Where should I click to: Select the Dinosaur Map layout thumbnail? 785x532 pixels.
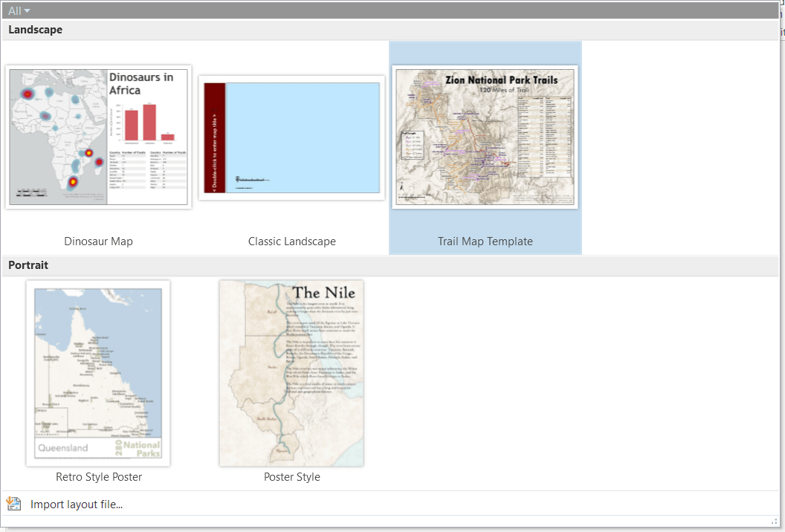click(98, 137)
